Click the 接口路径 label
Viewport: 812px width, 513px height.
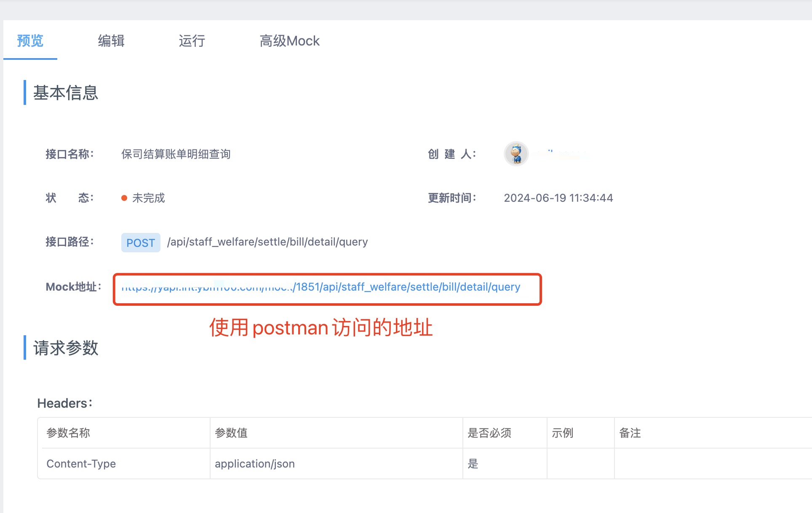click(69, 242)
